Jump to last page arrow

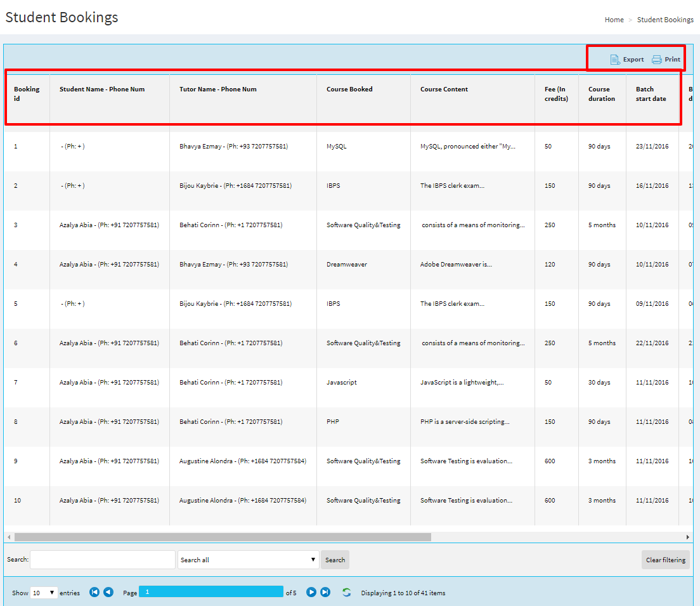(325, 592)
